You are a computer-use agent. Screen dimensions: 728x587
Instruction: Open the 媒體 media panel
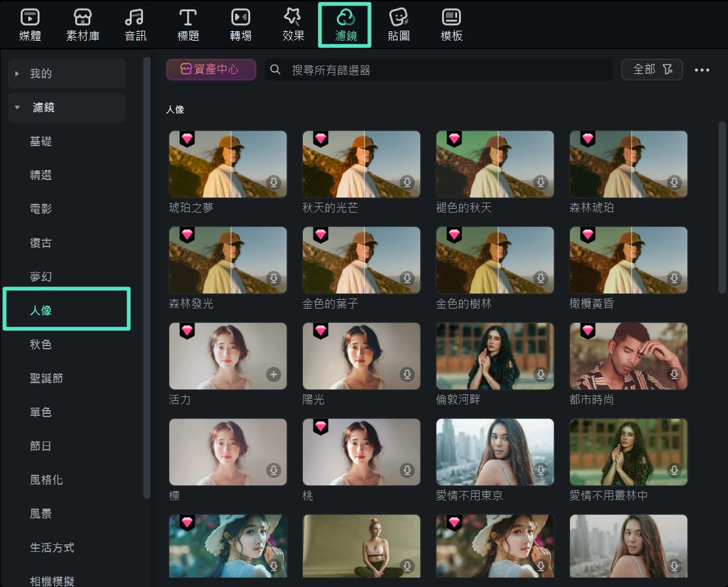(x=28, y=24)
